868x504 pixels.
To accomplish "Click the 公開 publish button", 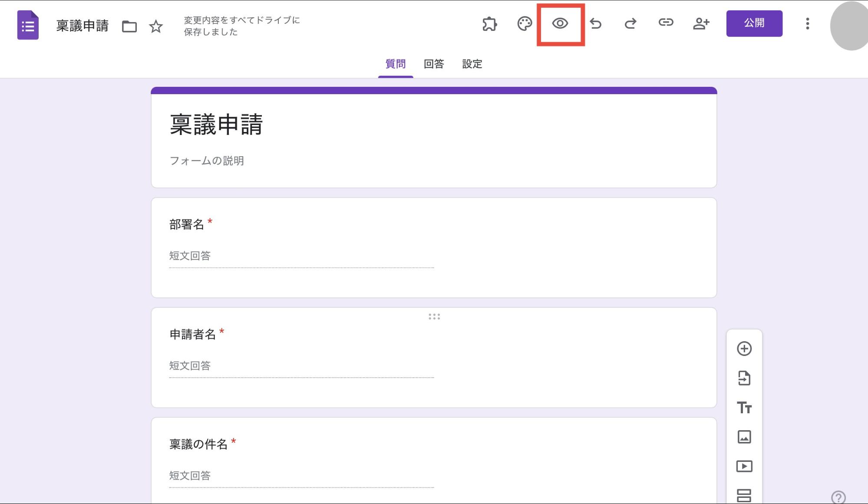I will click(755, 23).
